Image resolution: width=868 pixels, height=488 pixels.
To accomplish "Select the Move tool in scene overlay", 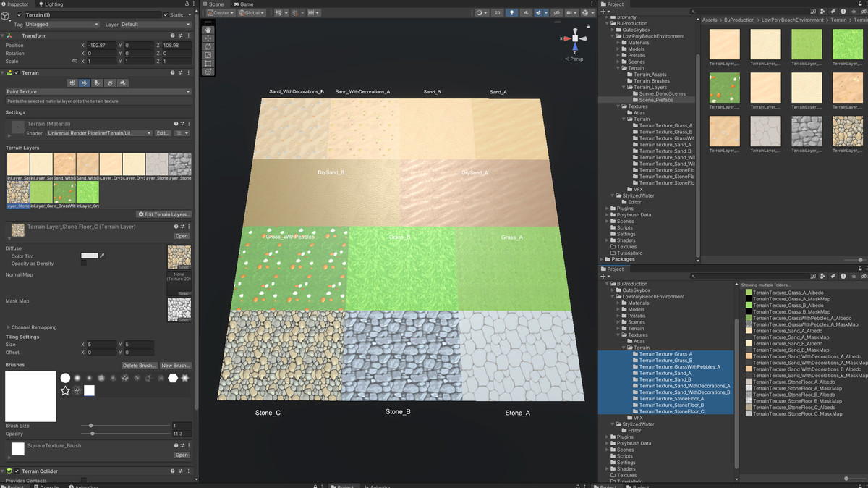I will tap(208, 38).
